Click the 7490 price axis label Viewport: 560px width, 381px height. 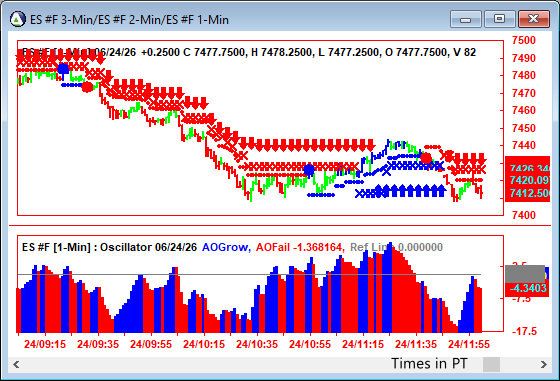[x=524, y=58]
